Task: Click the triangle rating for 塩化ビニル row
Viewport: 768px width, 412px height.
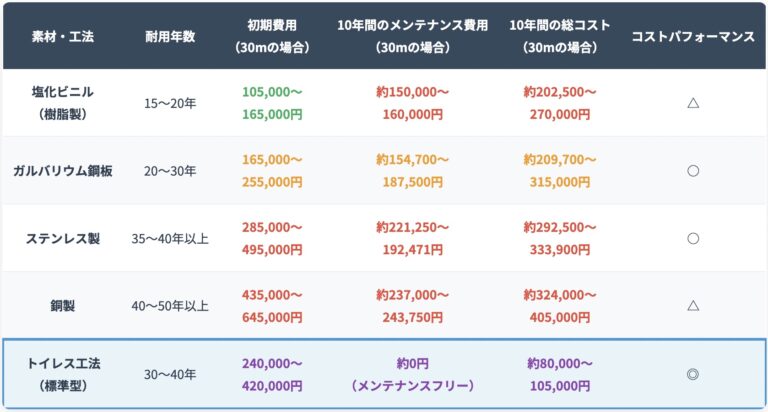Action: click(x=692, y=103)
